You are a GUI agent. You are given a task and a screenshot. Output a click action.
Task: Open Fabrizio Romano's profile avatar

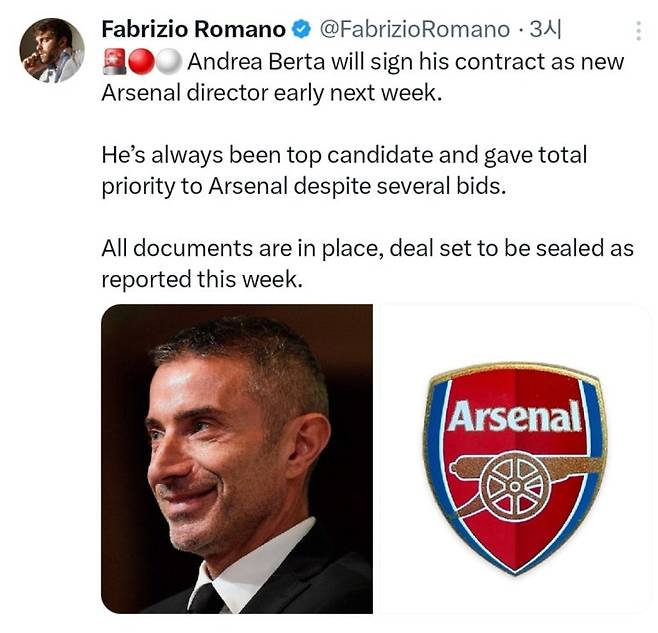[52, 50]
